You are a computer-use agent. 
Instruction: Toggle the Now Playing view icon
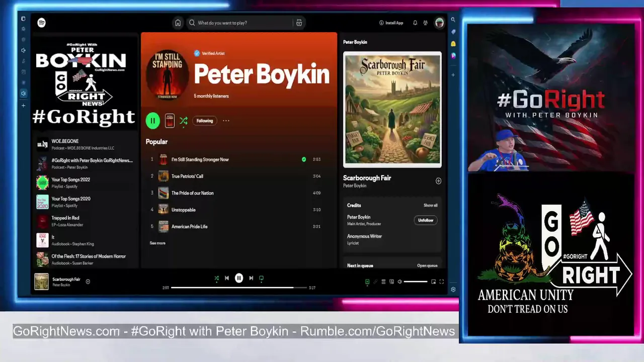tap(367, 282)
